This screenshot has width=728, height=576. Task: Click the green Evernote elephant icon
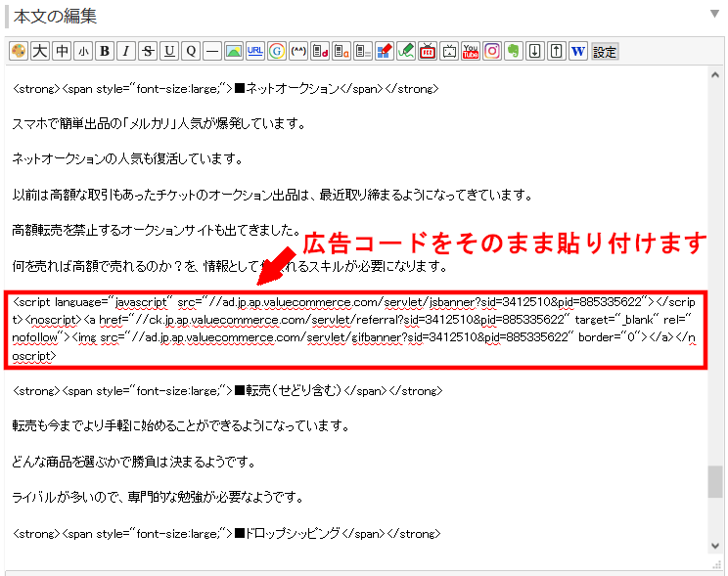click(513, 51)
